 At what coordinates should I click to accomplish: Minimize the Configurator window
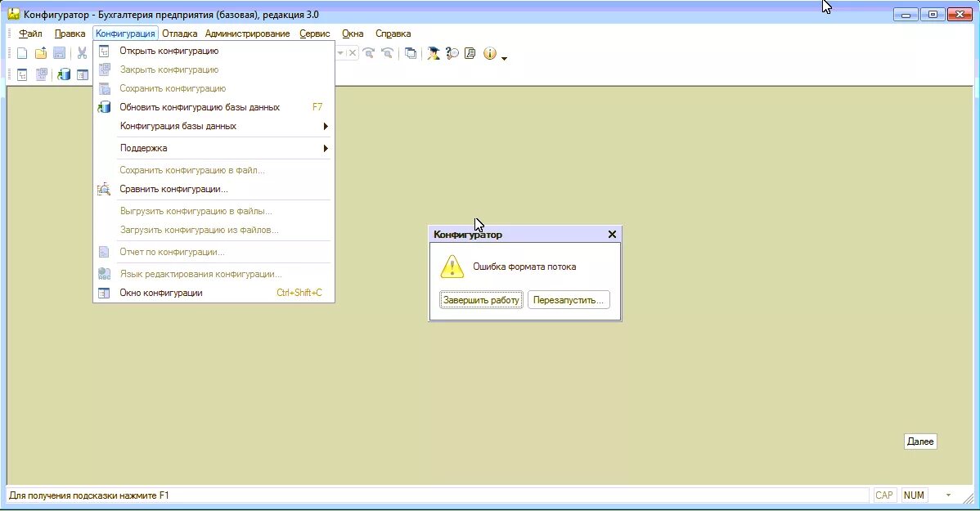[906, 14]
